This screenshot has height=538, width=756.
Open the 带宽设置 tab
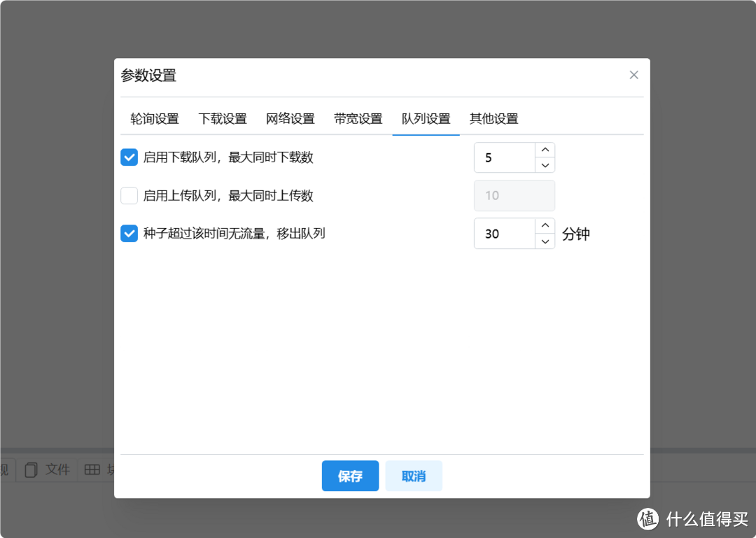[358, 118]
